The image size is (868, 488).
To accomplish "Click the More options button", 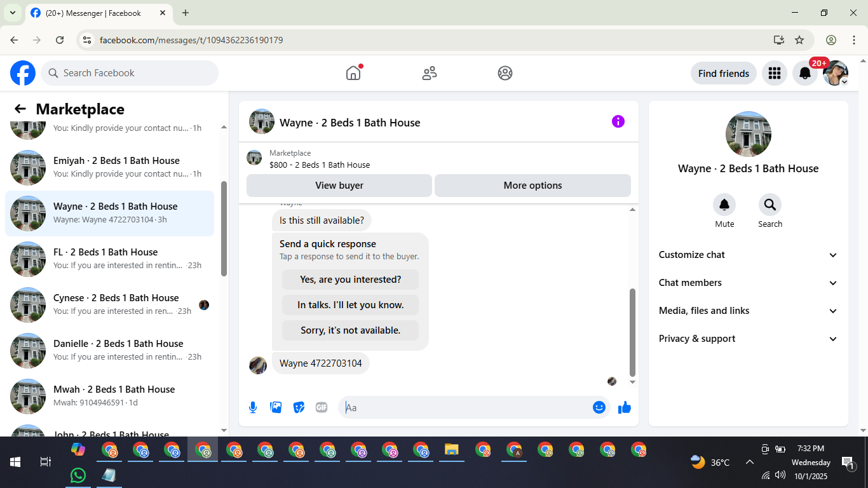I will [x=532, y=186].
